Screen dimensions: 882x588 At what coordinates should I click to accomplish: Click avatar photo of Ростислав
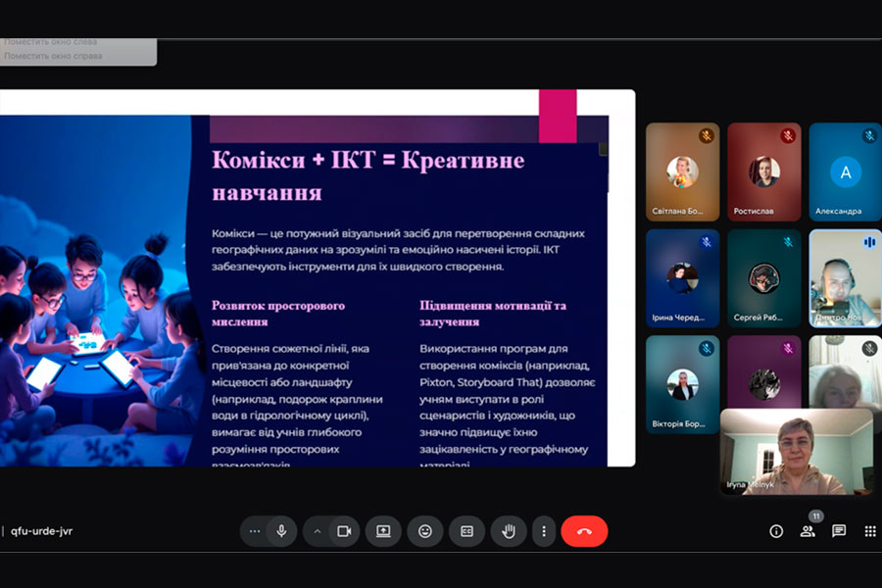coord(763,172)
